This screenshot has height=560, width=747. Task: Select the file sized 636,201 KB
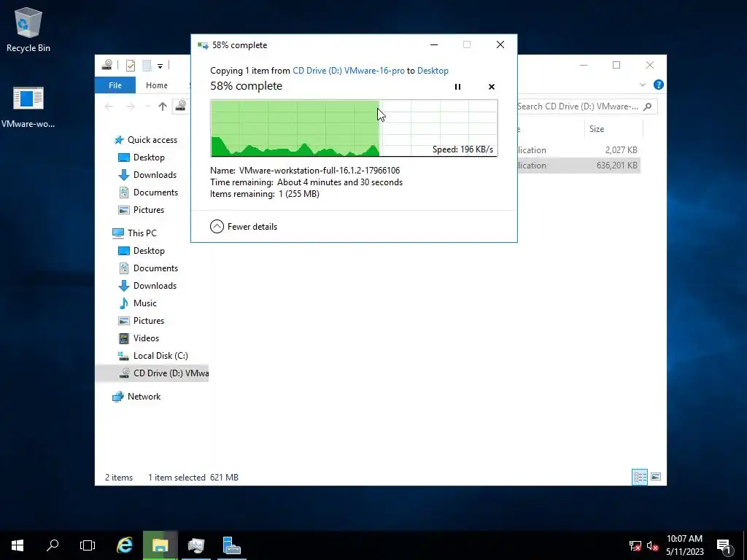point(578,166)
